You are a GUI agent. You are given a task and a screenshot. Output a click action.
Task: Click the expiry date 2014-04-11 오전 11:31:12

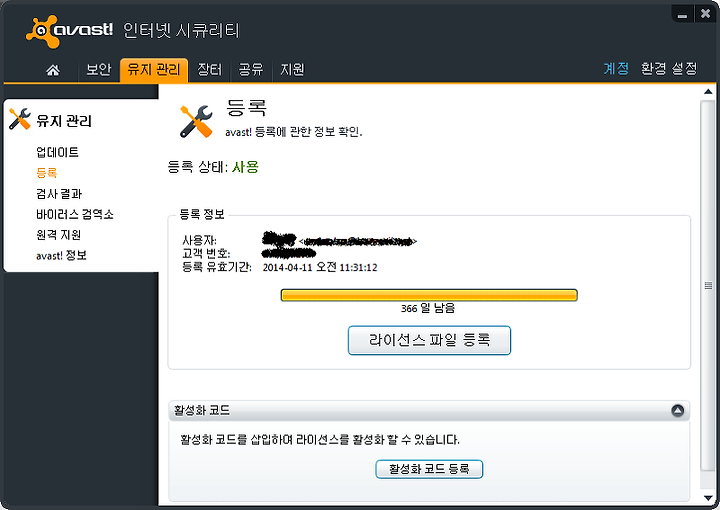[320, 267]
